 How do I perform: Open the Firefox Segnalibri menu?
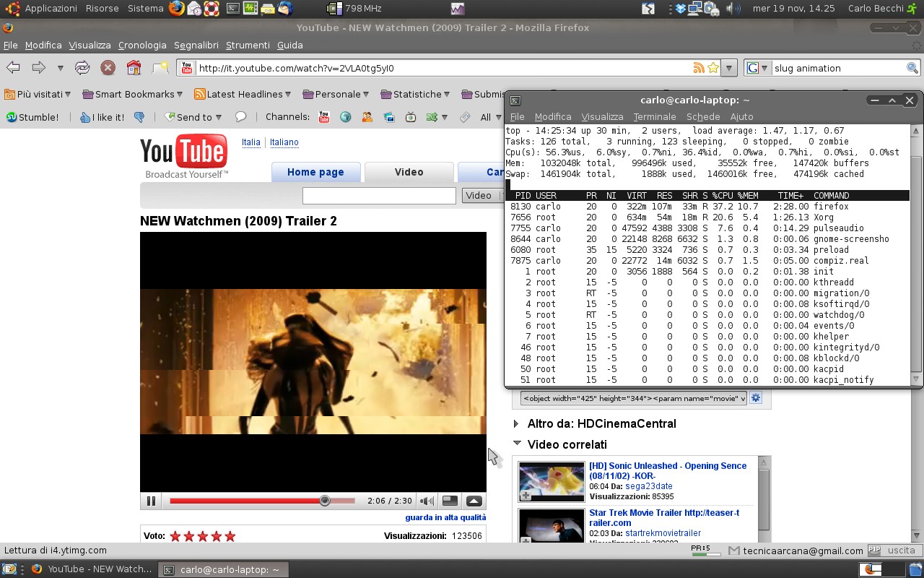pyautogui.click(x=196, y=45)
